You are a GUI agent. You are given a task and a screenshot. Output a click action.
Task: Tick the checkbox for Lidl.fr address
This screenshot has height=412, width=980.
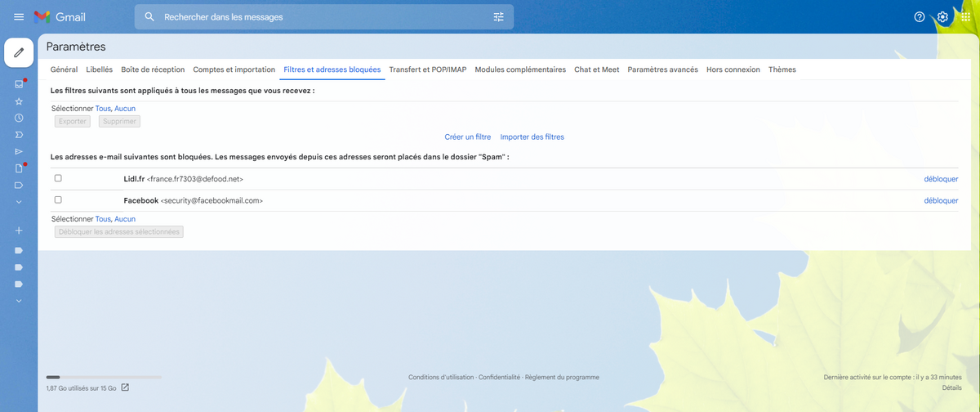coord(58,178)
